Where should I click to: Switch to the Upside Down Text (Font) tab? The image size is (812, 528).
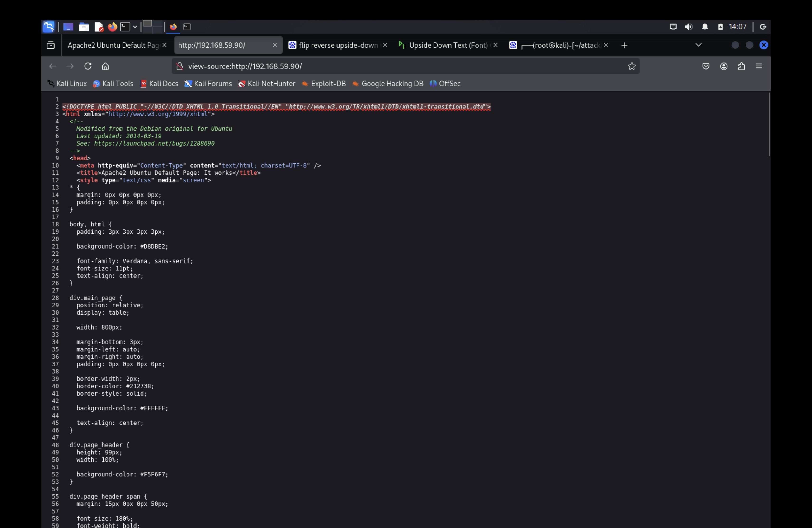[448, 45]
